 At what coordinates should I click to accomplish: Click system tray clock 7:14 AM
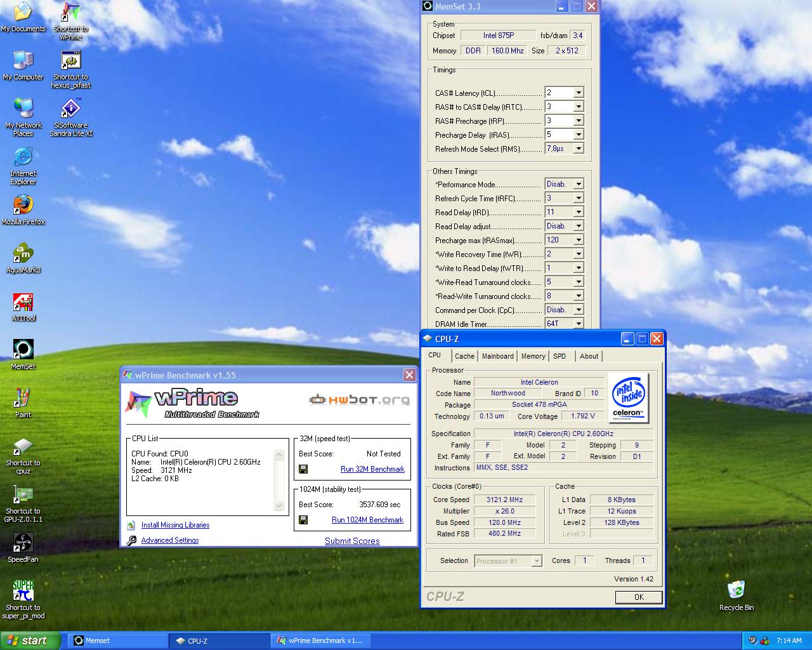pos(789,640)
